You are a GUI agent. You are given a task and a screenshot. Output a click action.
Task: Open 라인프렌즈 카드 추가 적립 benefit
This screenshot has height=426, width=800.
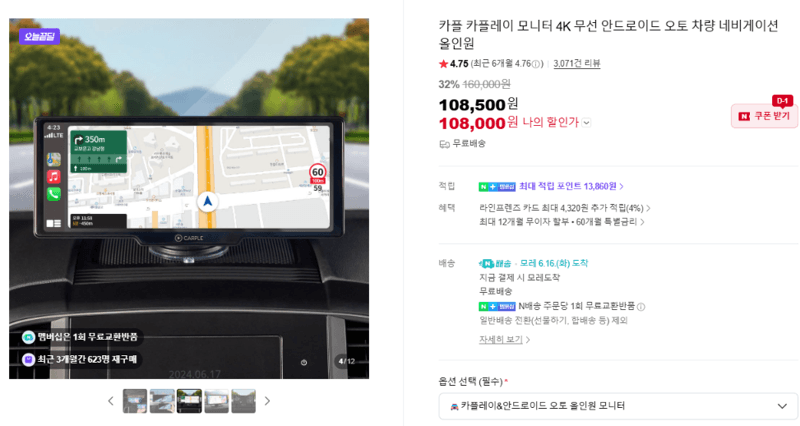(564, 208)
